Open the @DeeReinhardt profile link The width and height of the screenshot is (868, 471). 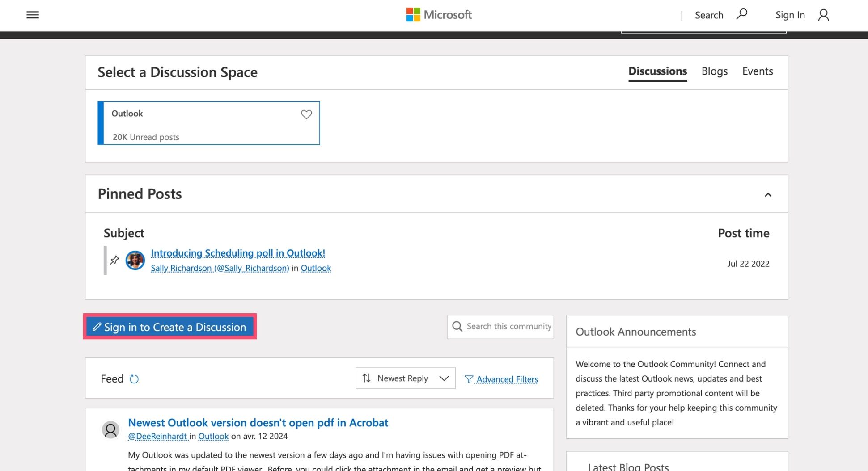[x=157, y=436]
